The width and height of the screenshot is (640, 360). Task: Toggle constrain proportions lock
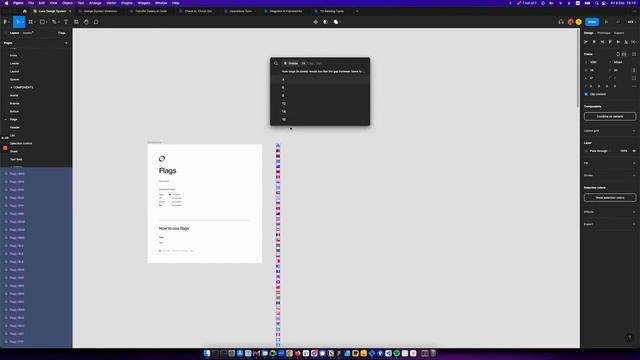click(x=634, y=70)
